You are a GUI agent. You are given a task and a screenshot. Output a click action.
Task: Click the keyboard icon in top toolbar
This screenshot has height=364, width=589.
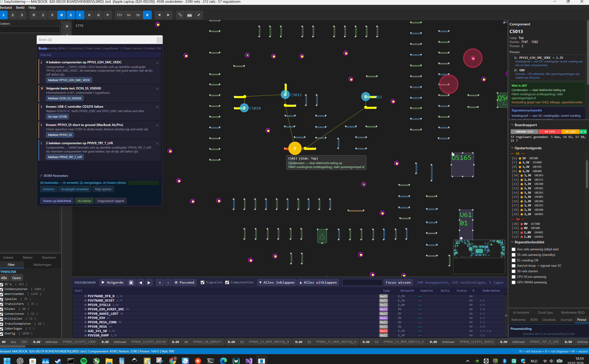tap(189, 15)
